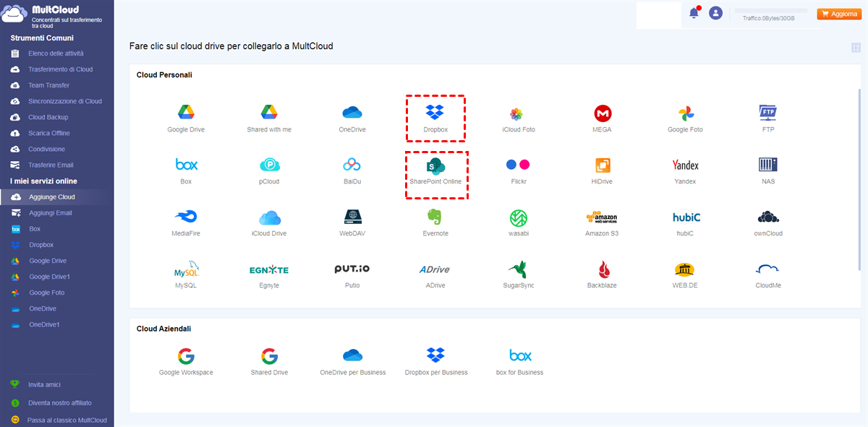Screen dimensions: 868x427
Task: Add Amazon S3 storage
Action: click(602, 217)
